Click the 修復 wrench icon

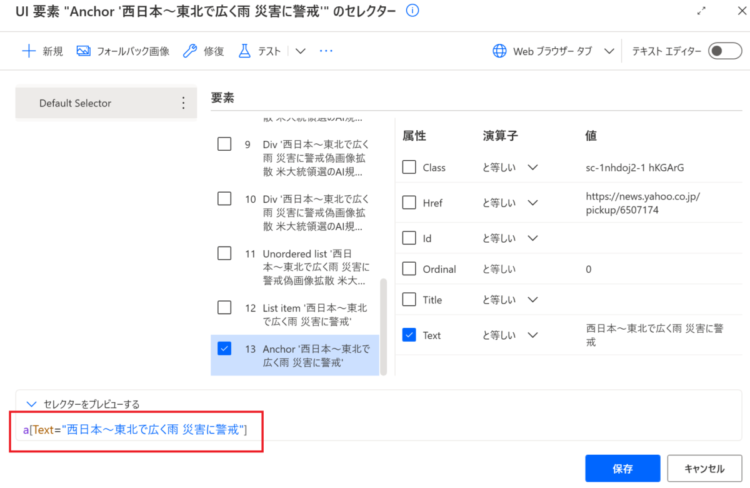click(190, 51)
